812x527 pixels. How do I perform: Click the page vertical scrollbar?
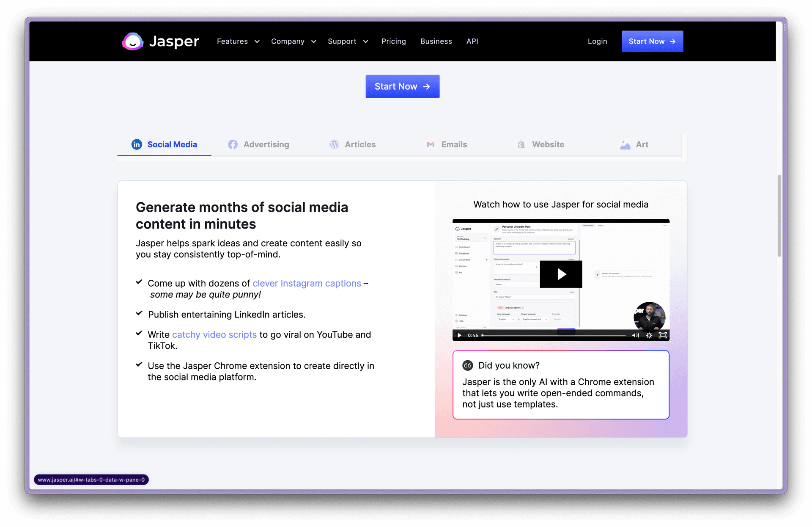click(x=779, y=216)
